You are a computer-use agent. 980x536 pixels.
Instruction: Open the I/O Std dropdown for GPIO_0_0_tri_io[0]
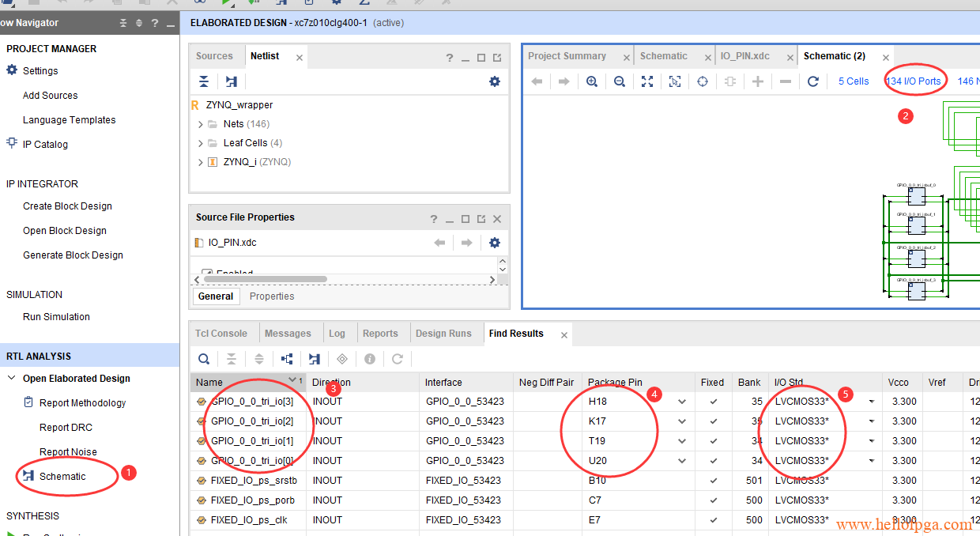872,461
